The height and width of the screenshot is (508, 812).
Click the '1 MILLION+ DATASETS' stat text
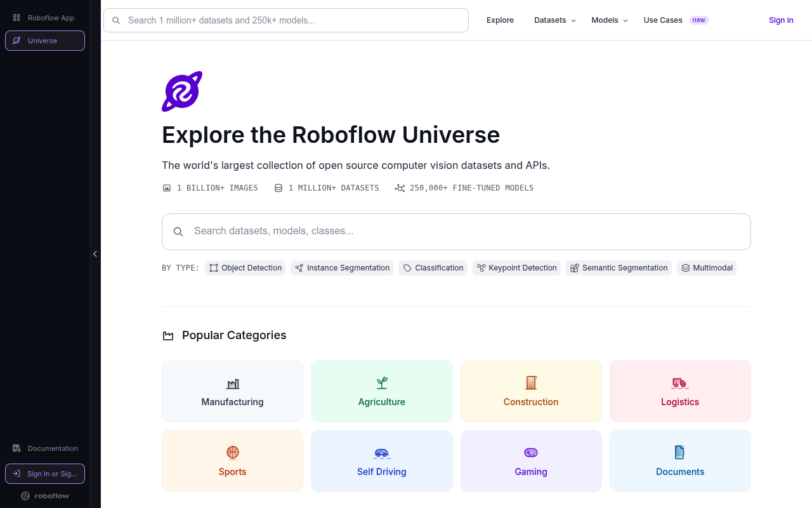click(334, 188)
